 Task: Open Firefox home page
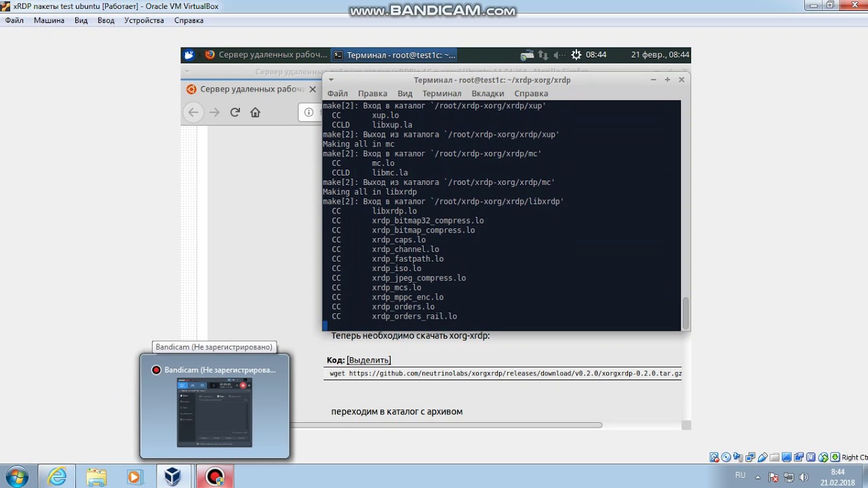point(255,113)
